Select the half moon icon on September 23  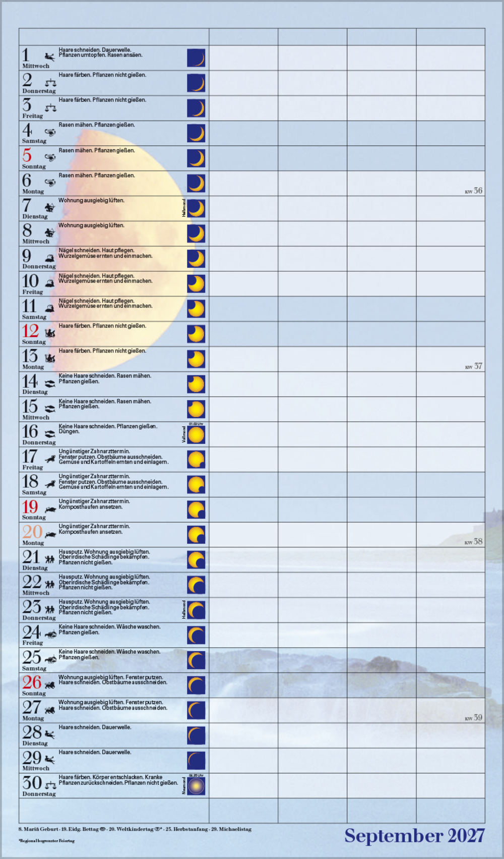(196, 610)
